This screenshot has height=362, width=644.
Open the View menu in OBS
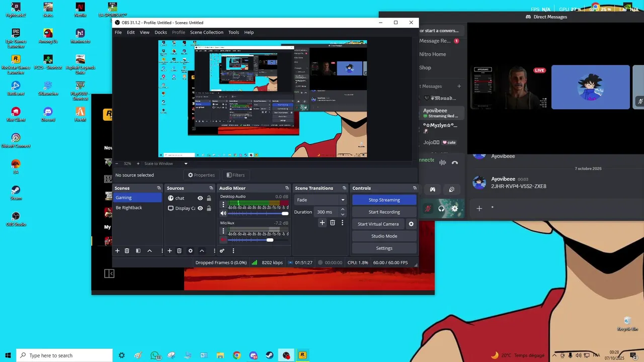(144, 32)
